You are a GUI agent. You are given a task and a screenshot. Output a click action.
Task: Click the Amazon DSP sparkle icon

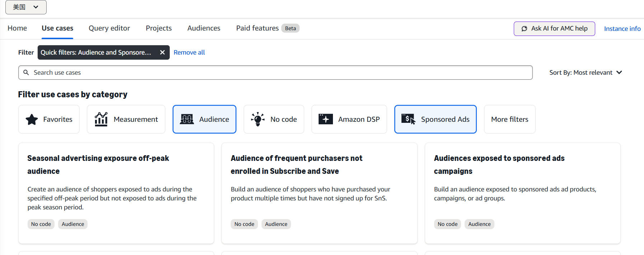[326, 119]
